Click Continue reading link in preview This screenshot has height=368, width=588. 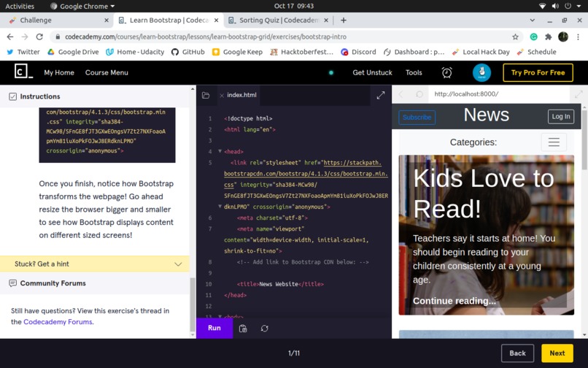[454, 301]
